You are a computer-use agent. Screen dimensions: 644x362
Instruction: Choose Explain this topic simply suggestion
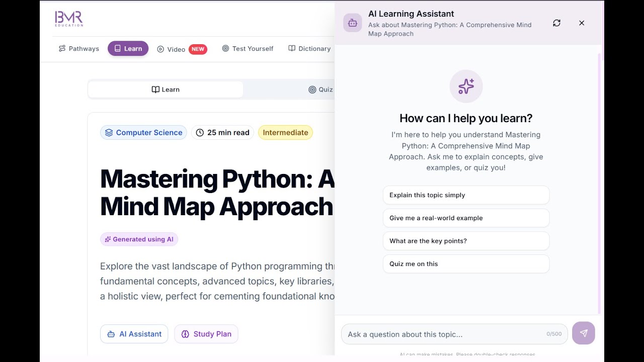pyautogui.click(x=466, y=195)
